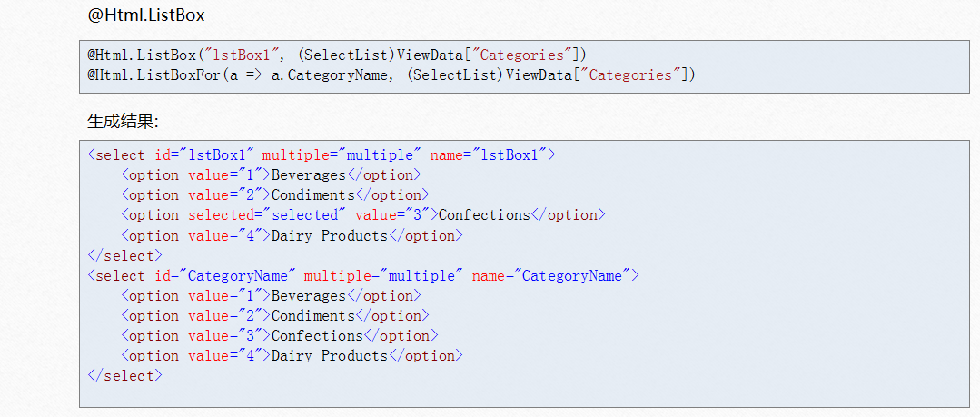Screen dimensions: 980x417
Task: Click the 生成结果 label
Action: tap(124, 122)
